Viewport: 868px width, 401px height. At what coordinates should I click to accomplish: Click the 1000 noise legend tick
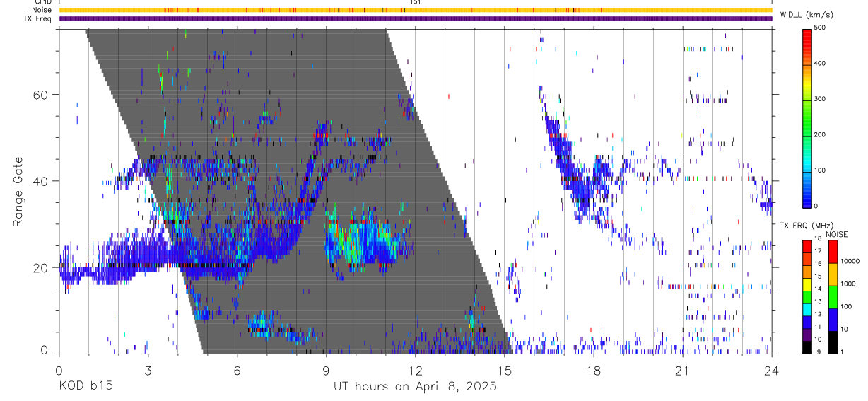pos(848,284)
